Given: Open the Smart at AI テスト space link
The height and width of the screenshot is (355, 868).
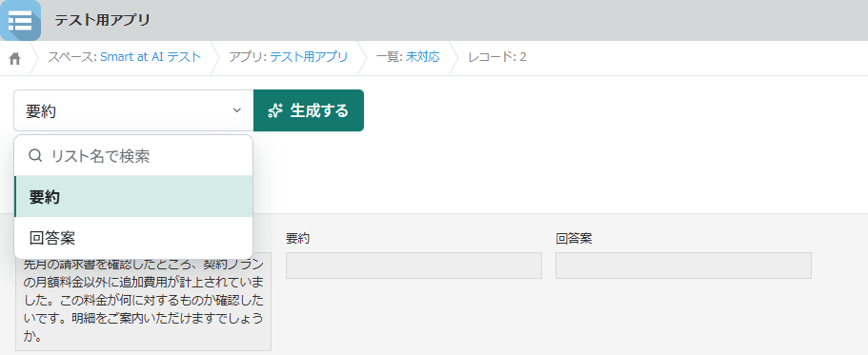Looking at the screenshot, I should (x=151, y=57).
